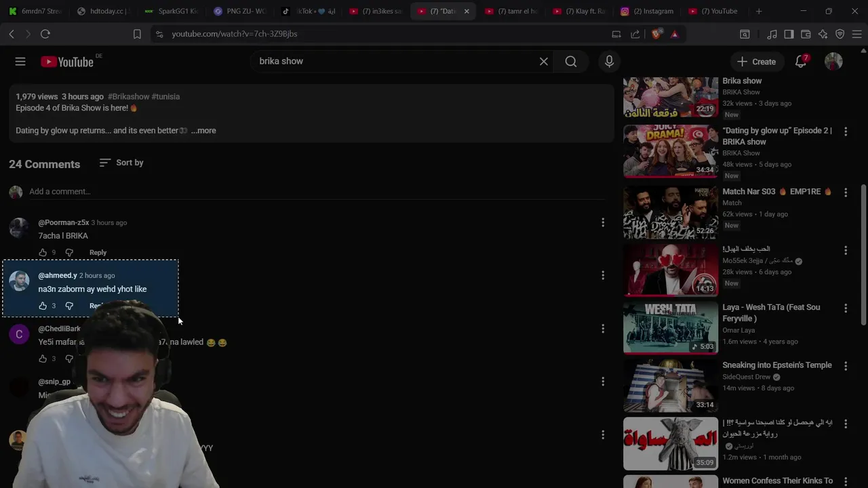Start voice search with microphone icon

609,62
